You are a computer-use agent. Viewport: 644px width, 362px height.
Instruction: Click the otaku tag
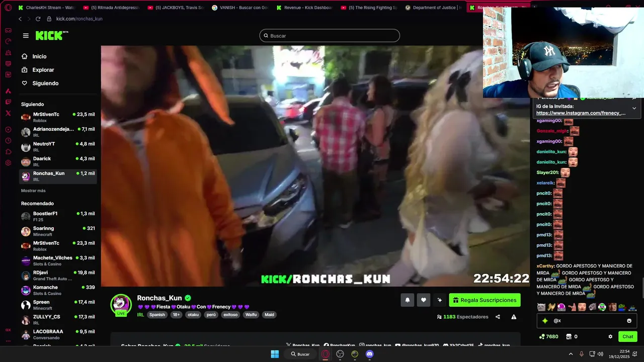pyautogui.click(x=193, y=315)
